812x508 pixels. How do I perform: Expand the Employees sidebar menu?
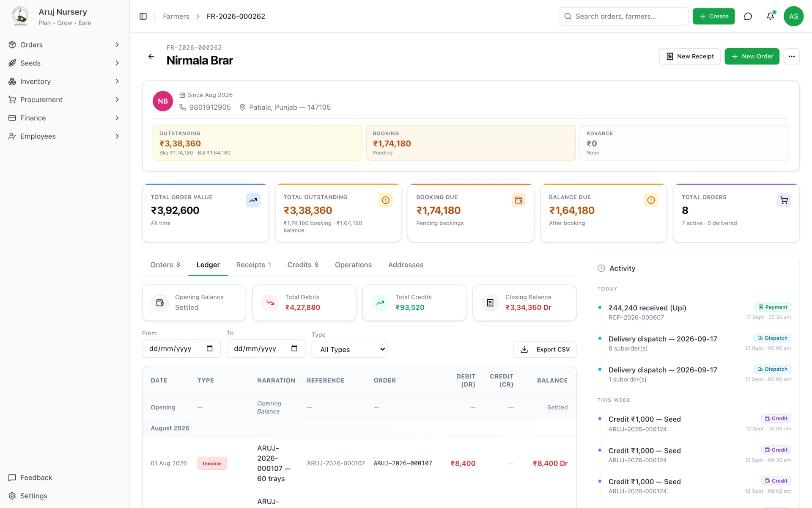(64, 136)
